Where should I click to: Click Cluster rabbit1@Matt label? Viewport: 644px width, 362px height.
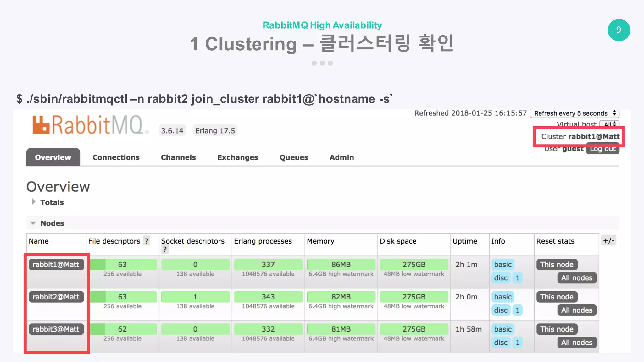tap(580, 136)
